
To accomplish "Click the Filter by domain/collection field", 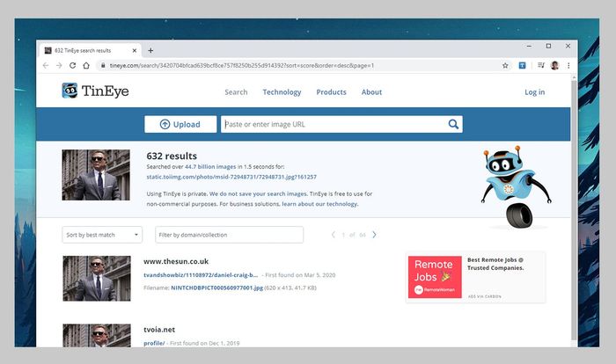I will click(229, 235).
